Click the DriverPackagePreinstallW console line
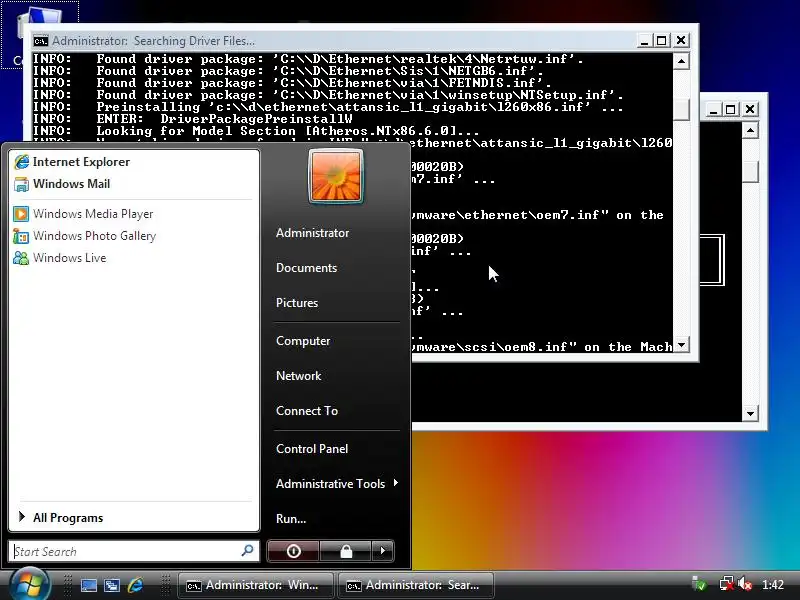800x600 pixels. [x=193, y=119]
